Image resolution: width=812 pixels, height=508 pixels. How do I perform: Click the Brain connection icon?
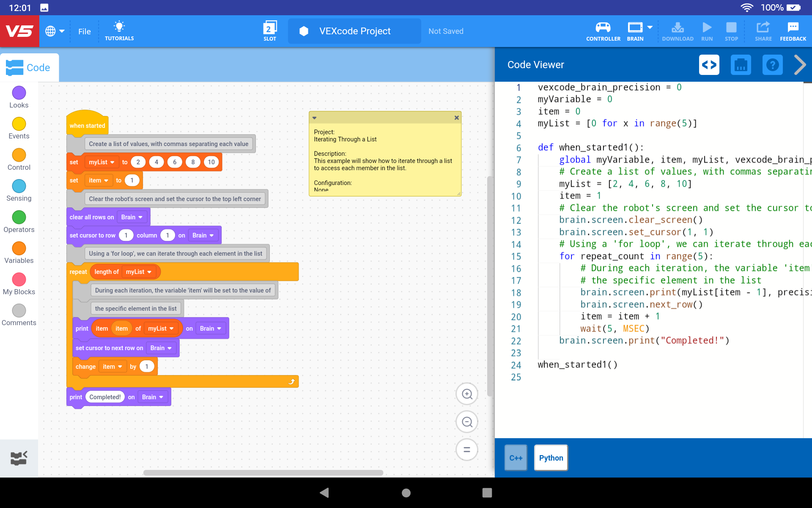tap(635, 31)
